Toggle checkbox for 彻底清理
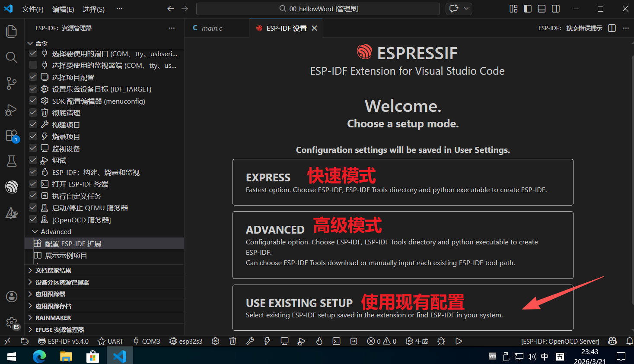Viewport: 634px width, 364px height. [33, 113]
